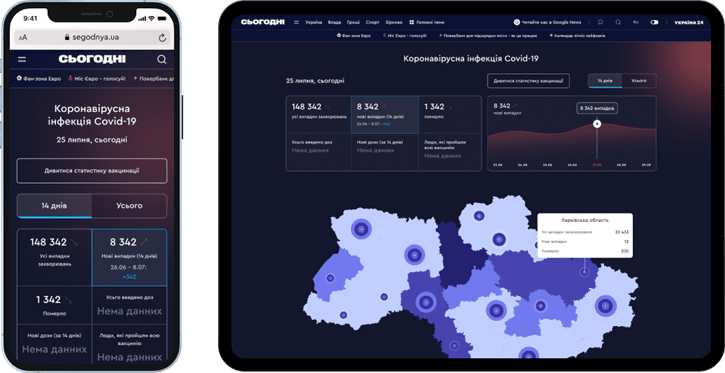Tap Дивитися статистику вакцинації on the phone

pos(92,171)
